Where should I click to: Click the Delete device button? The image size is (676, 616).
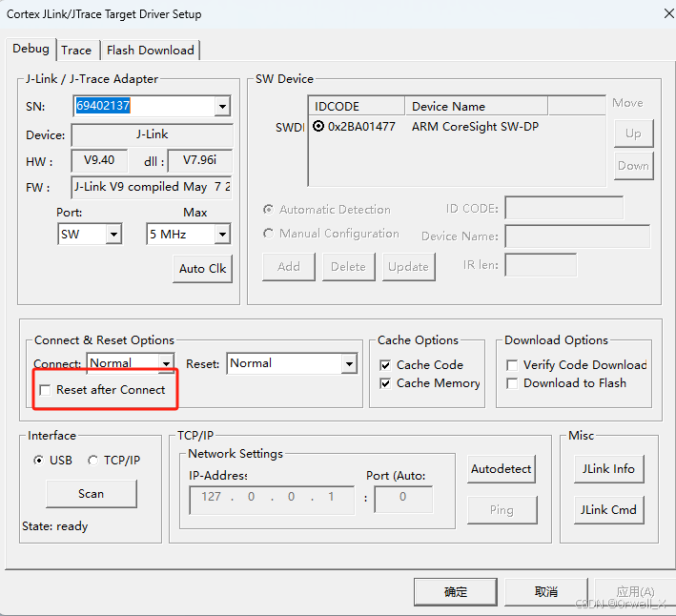(x=348, y=267)
